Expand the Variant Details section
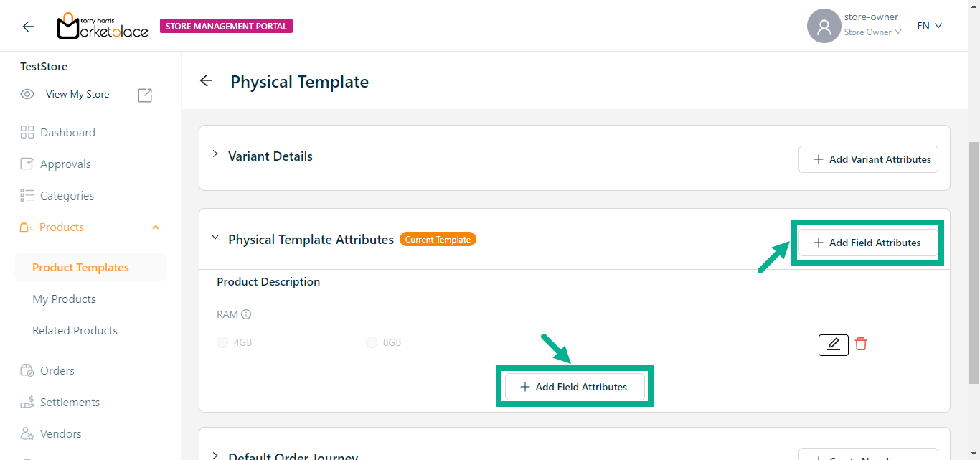Viewport: 980px width, 460px height. (x=215, y=154)
